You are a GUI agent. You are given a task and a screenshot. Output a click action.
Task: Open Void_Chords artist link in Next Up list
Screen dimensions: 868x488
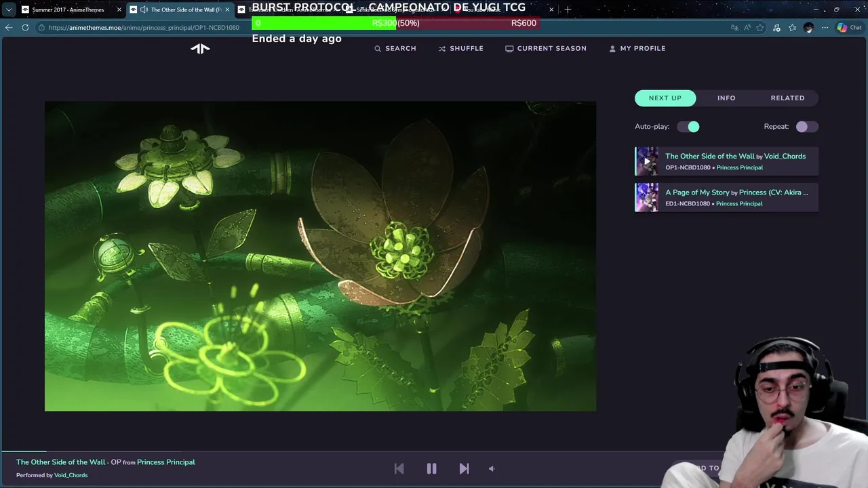pos(785,156)
